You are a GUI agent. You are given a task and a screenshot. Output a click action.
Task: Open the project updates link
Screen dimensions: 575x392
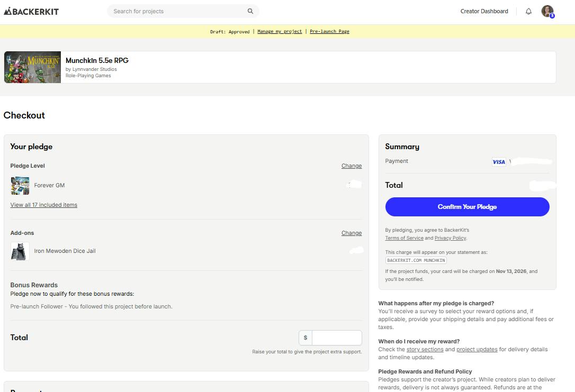[x=477, y=350]
